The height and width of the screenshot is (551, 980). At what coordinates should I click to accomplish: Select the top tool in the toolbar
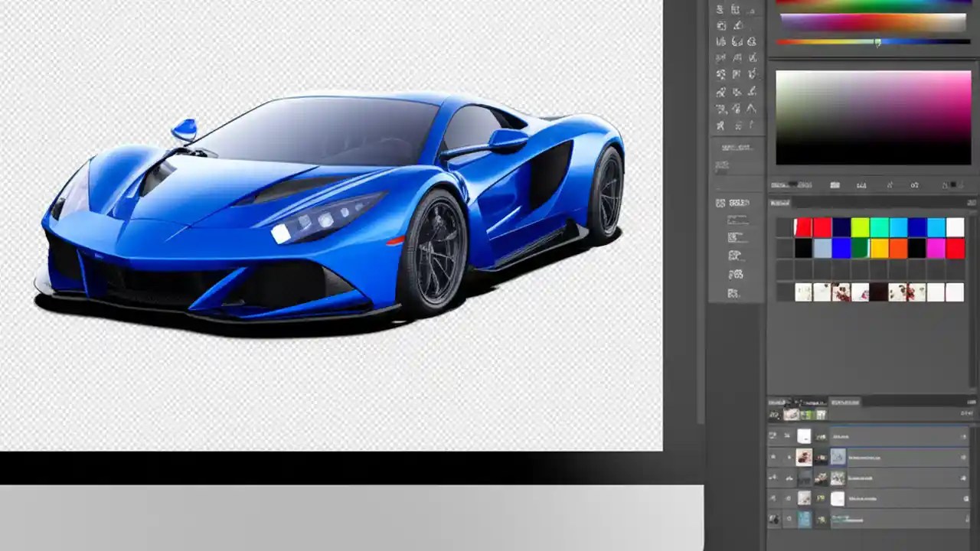(720, 9)
